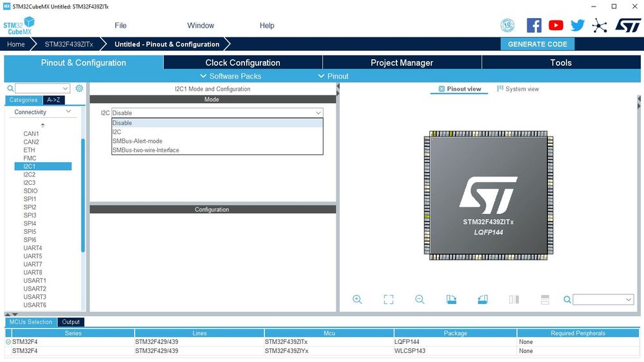Switch to Tools tab
This screenshot has width=644, height=362.
coord(561,62)
